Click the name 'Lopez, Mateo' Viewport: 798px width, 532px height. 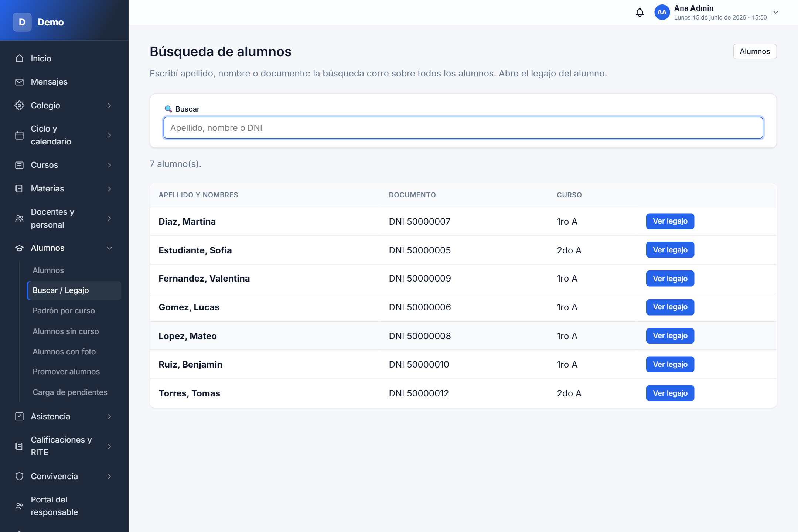pos(187,336)
